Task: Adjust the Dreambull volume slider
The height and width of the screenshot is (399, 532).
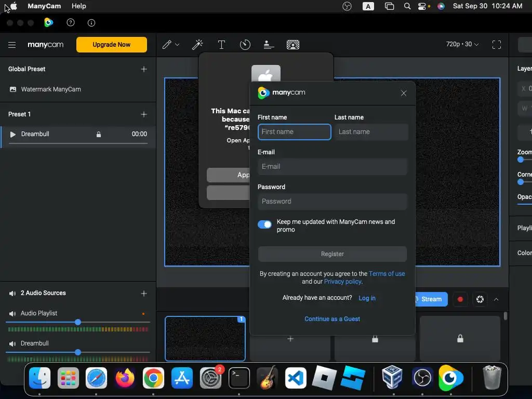Action: click(x=78, y=353)
